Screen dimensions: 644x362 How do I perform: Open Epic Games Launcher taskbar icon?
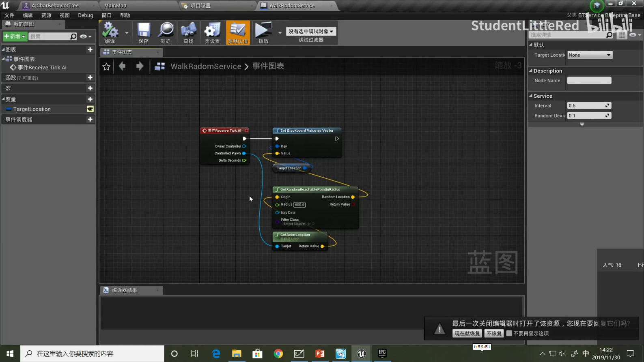point(382,353)
